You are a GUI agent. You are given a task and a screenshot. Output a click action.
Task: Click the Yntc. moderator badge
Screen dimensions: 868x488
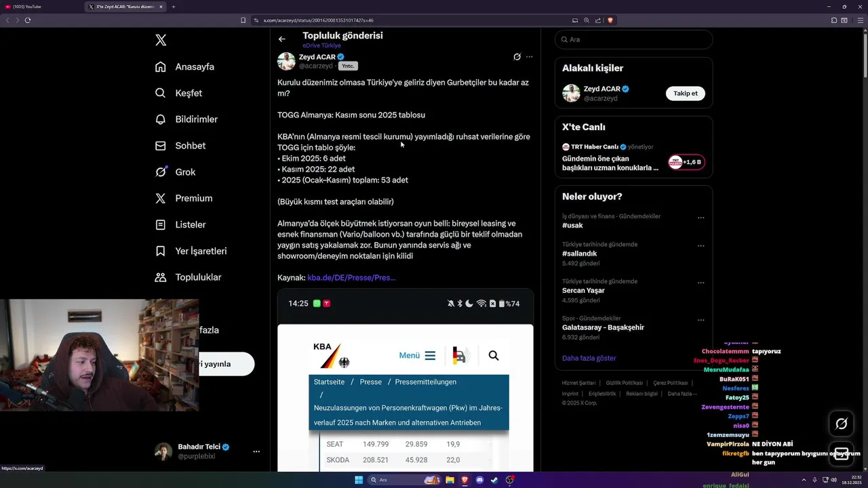pyautogui.click(x=348, y=66)
